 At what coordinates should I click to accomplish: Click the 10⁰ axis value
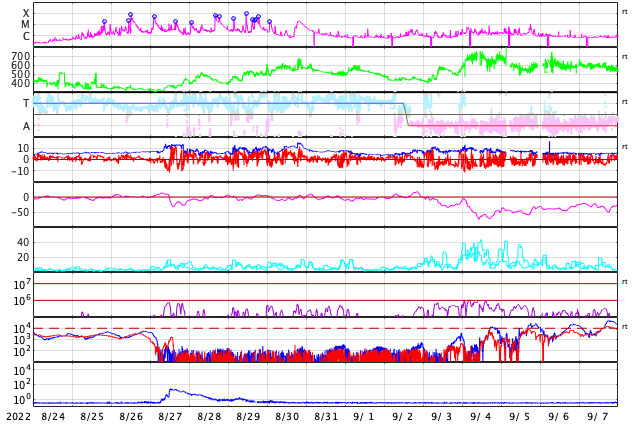point(23,399)
